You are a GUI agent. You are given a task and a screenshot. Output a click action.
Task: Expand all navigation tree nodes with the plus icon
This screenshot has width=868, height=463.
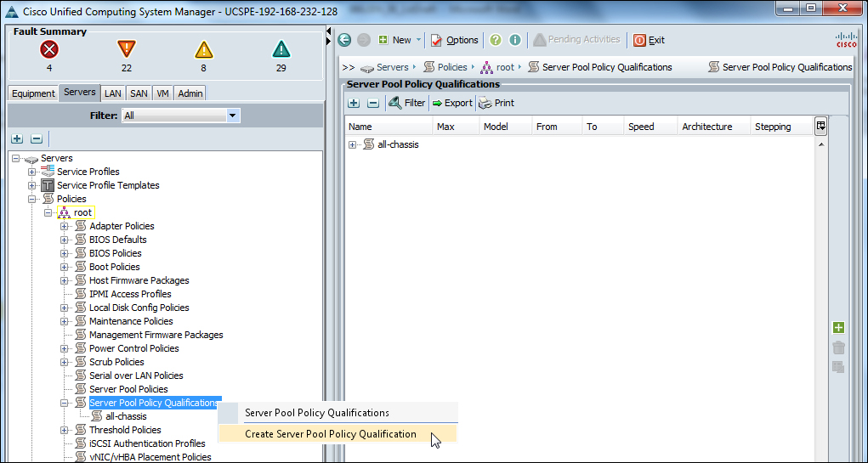coord(17,138)
